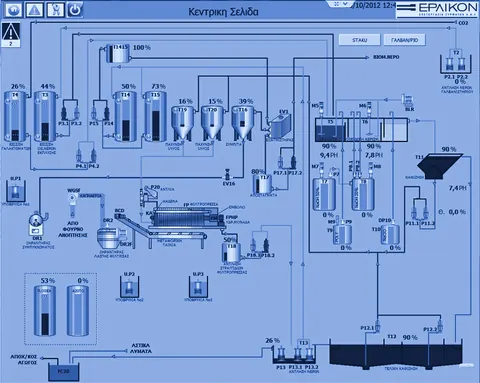Open the ΓΑΛΒΑΝ/ΡΙΟ page button

click(404, 40)
